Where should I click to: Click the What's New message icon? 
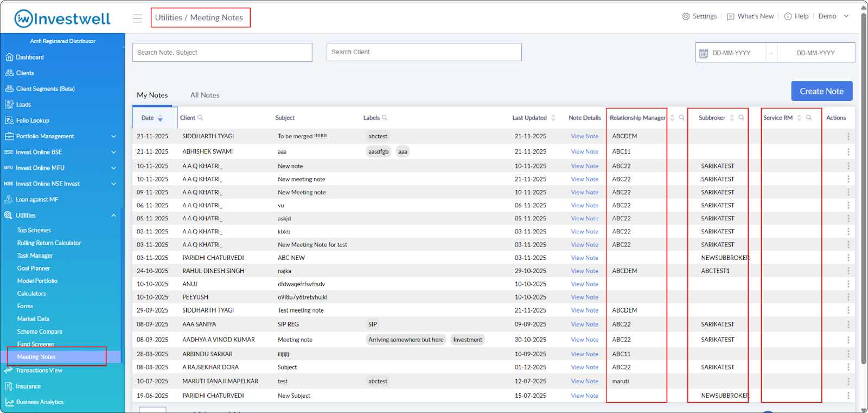pos(730,17)
